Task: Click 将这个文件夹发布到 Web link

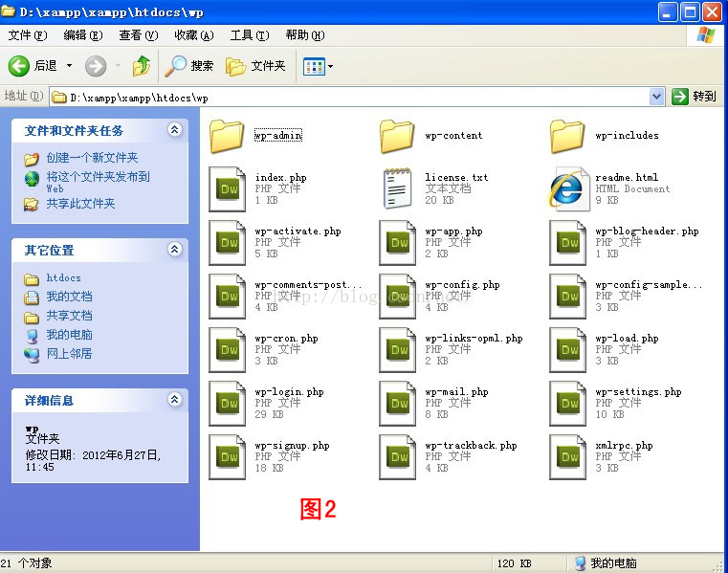Action: [98, 182]
